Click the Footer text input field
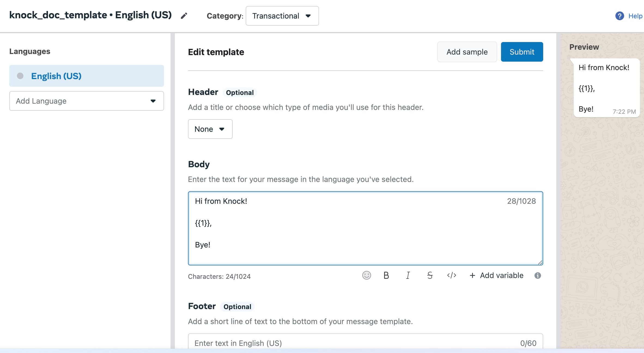The height and width of the screenshot is (353, 644). (x=327, y=343)
